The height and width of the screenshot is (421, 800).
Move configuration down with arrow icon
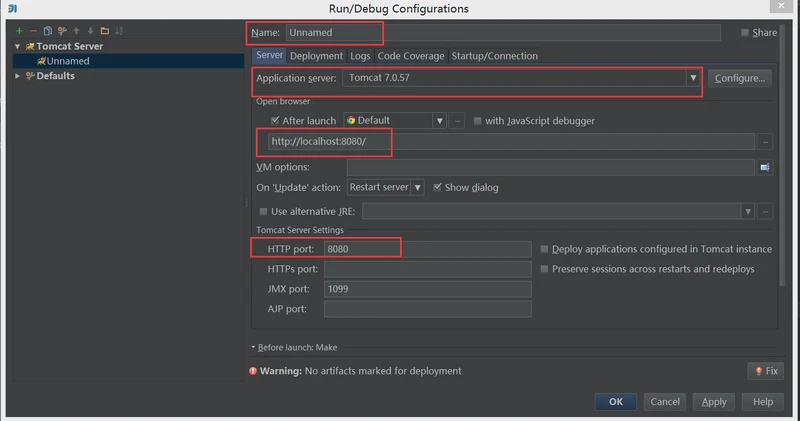pos(90,31)
